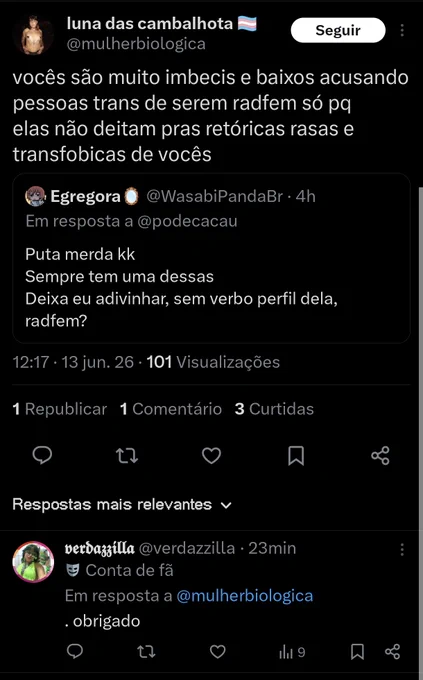The height and width of the screenshot is (680, 423).
Task: Reply to luna's main tweet
Action: (42, 455)
